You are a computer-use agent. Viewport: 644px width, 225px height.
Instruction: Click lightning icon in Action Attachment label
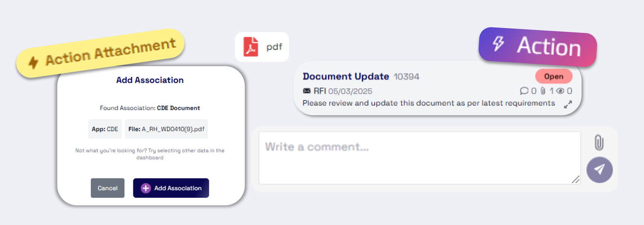point(33,62)
